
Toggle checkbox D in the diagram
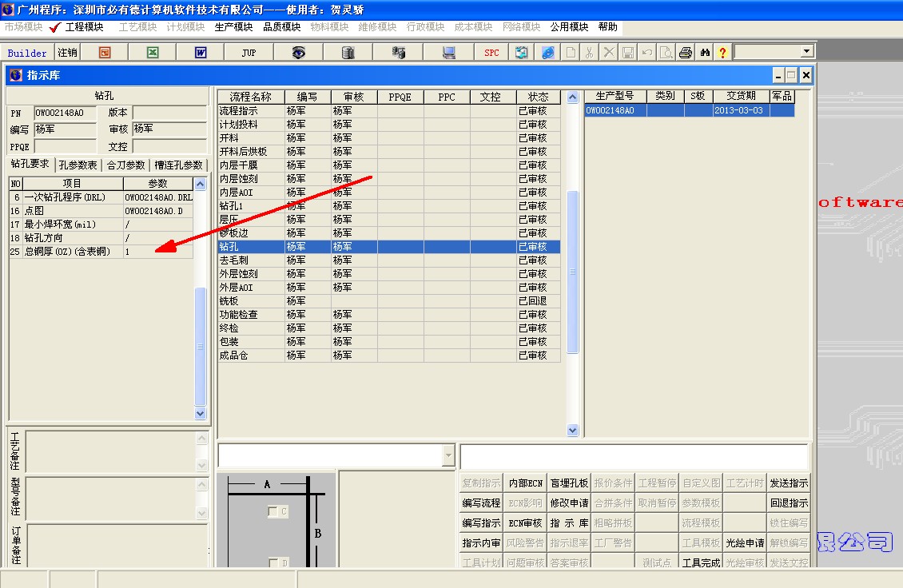(273, 562)
